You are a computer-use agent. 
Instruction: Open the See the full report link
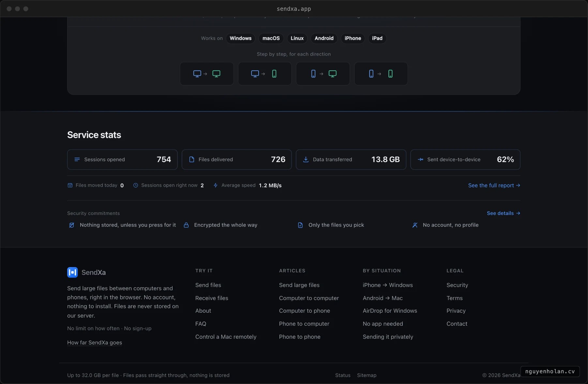point(494,185)
